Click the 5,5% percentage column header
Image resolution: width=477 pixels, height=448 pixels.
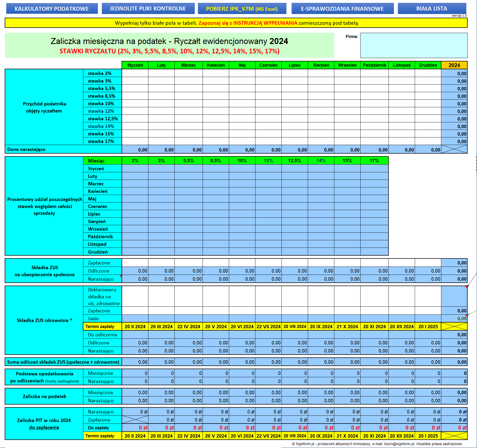pos(189,161)
